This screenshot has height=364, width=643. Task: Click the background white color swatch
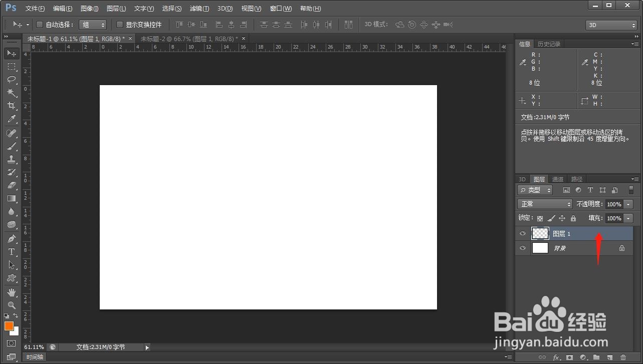pyautogui.click(x=16, y=332)
